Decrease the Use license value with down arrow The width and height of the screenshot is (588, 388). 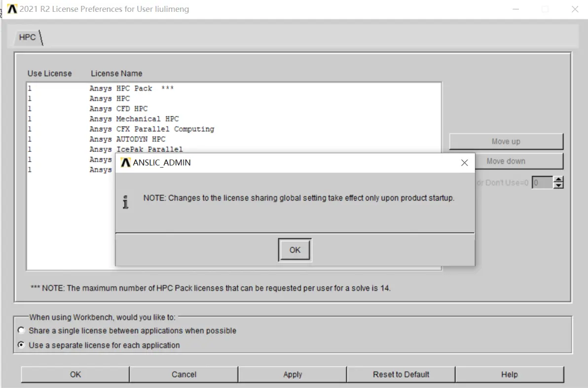tap(558, 185)
